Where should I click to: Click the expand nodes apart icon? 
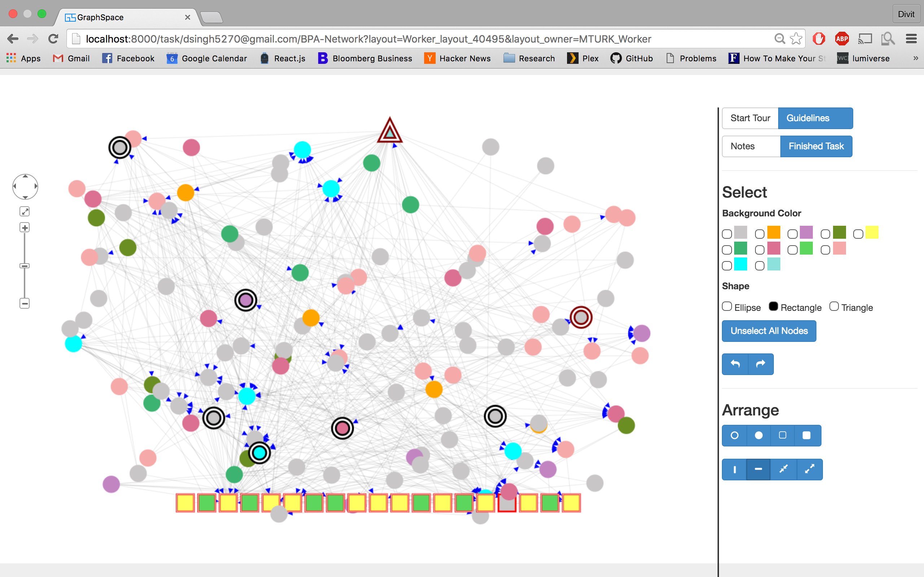tap(810, 470)
